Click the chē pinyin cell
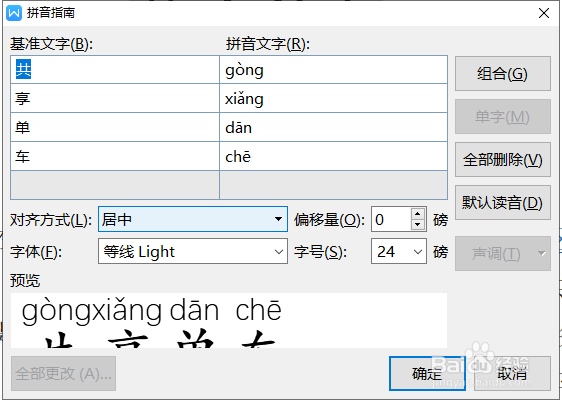 point(333,156)
